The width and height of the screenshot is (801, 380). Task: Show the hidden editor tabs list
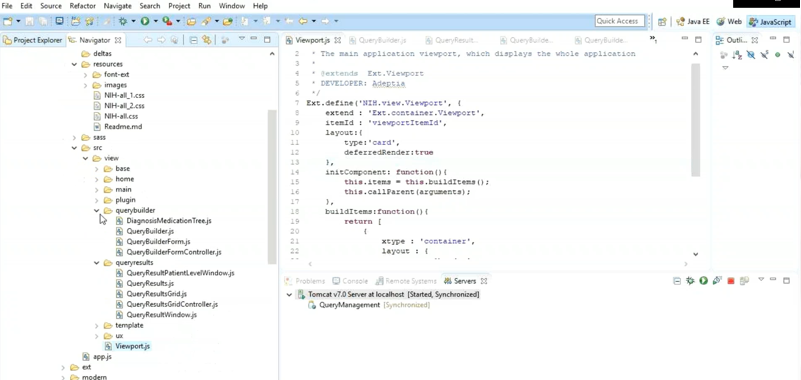653,39
